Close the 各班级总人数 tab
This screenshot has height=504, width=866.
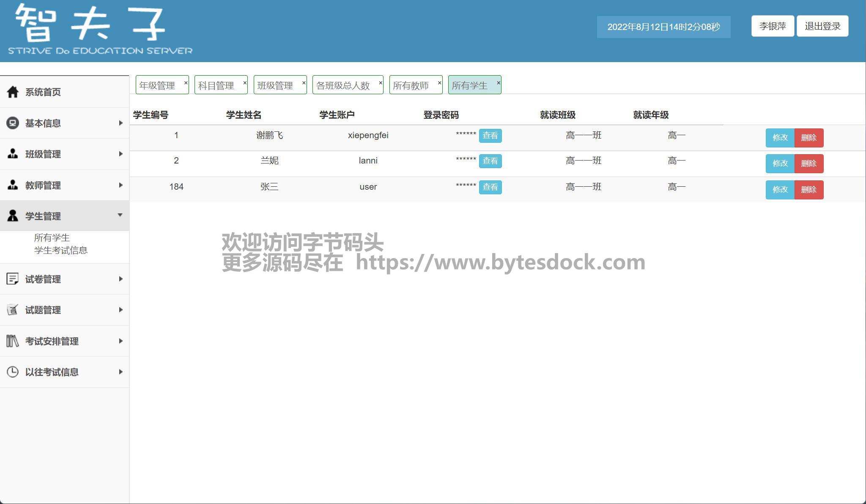coord(380,83)
